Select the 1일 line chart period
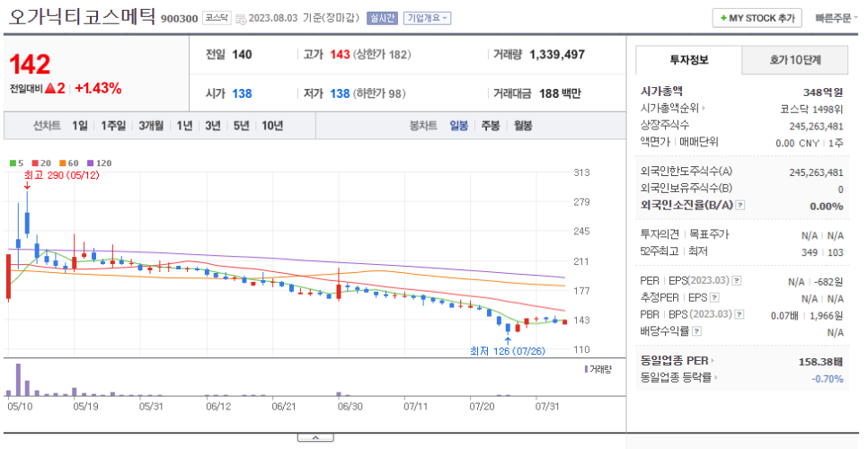This screenshot has width=868, height=449. (80, 126)
